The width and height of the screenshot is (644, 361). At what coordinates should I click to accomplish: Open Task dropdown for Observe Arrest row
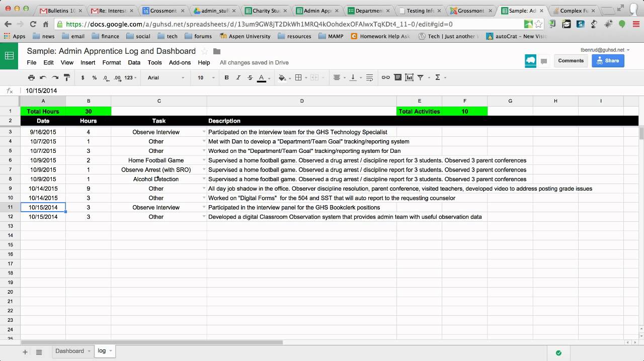[x=204, y=170]
